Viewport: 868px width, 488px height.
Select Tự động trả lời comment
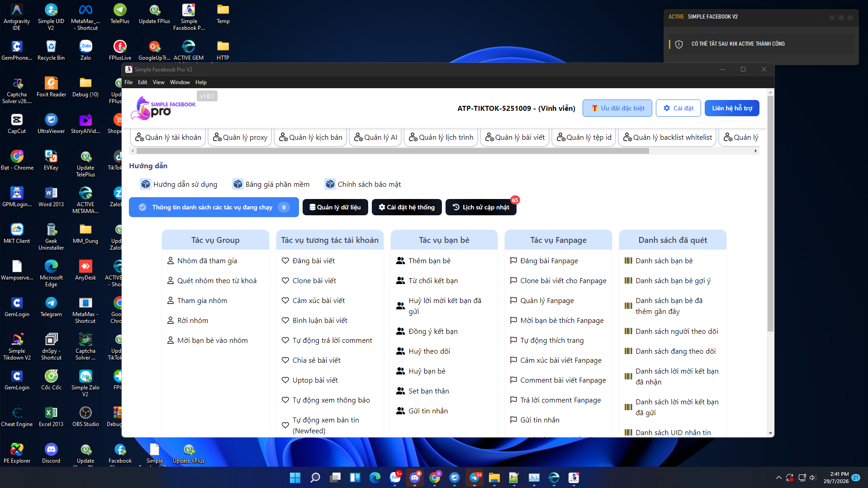327,341
